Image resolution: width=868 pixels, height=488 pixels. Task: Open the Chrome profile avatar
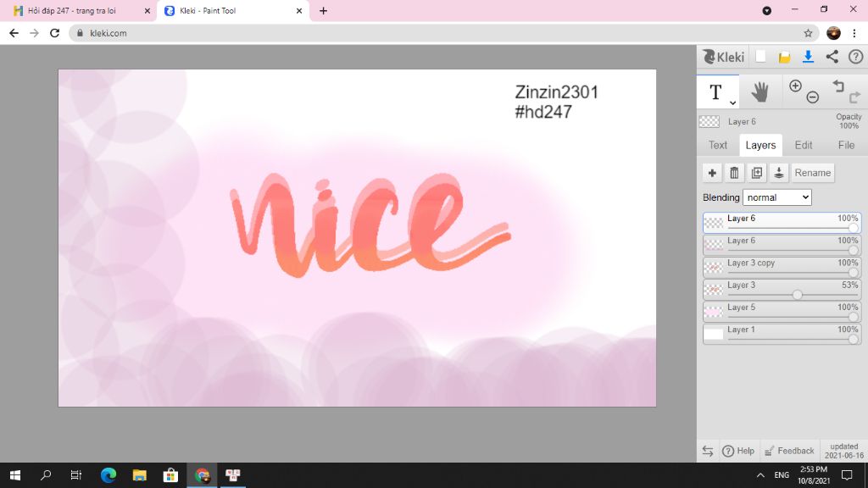pos(833,33)
